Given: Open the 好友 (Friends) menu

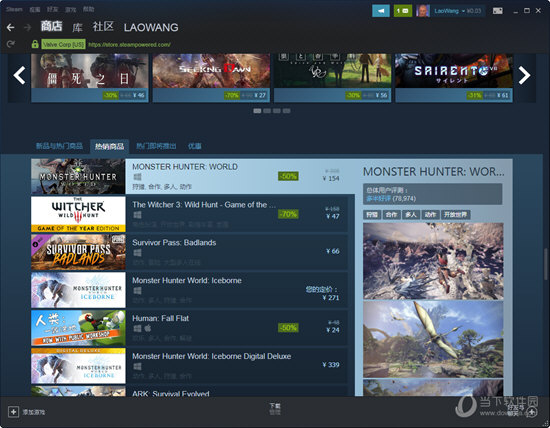Looking at the screenshot, I should tap(52, 9).
